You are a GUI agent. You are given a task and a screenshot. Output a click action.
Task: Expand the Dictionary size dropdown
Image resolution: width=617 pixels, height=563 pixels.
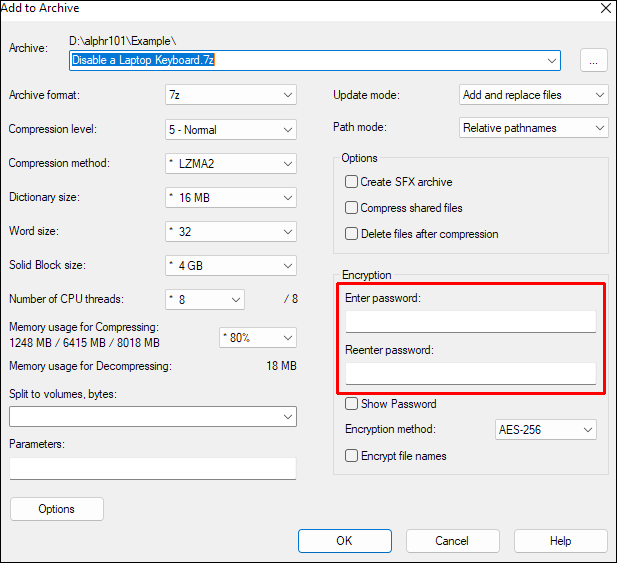click(x=231, y=198)
